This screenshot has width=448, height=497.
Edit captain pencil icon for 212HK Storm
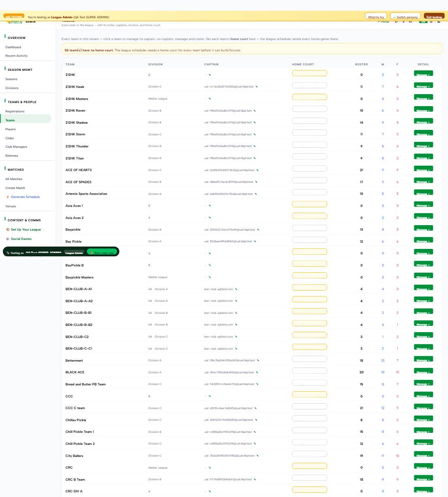[x=254, y=134]
